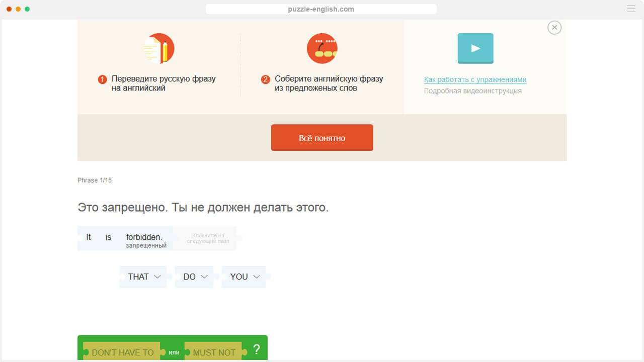This screenshot has width=644, height=362.
Task: Click 'Подробная видеоинструкция' caption
Action: pos(473,91)
